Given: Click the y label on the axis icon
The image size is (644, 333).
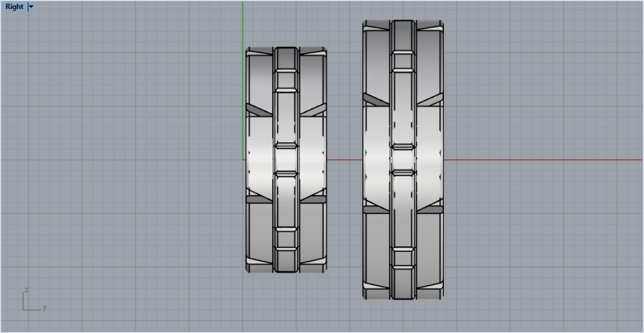Looking at the screenshot, I should (45, 307).
